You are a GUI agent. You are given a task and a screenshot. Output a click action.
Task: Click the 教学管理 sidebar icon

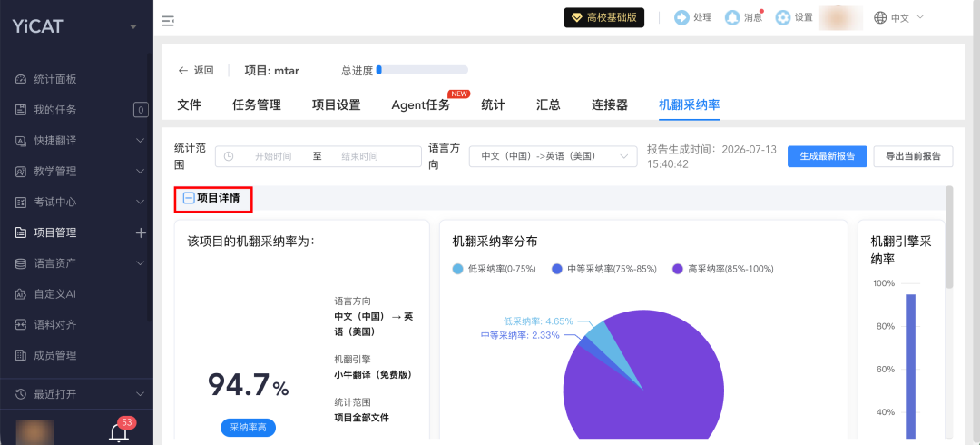[x=21, y=172]
